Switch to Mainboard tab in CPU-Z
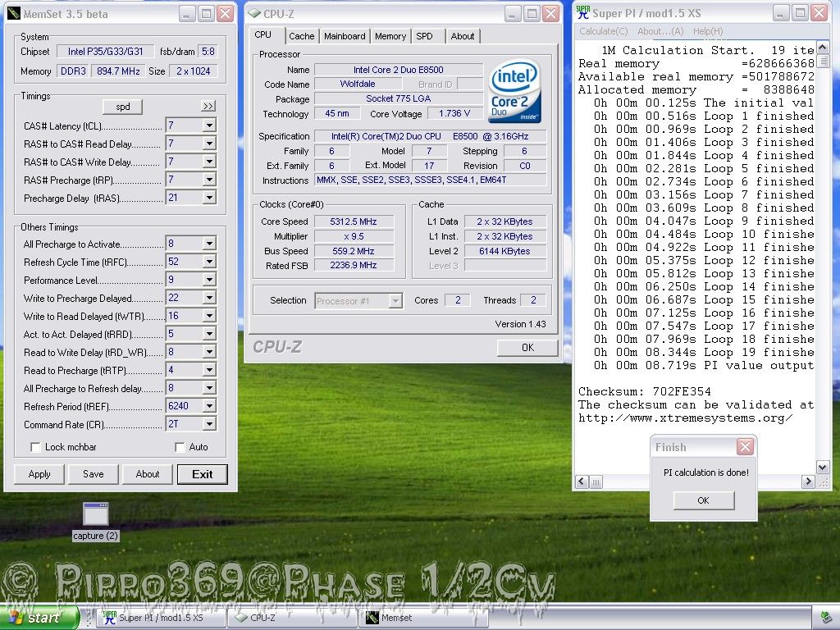 point(345,36)
